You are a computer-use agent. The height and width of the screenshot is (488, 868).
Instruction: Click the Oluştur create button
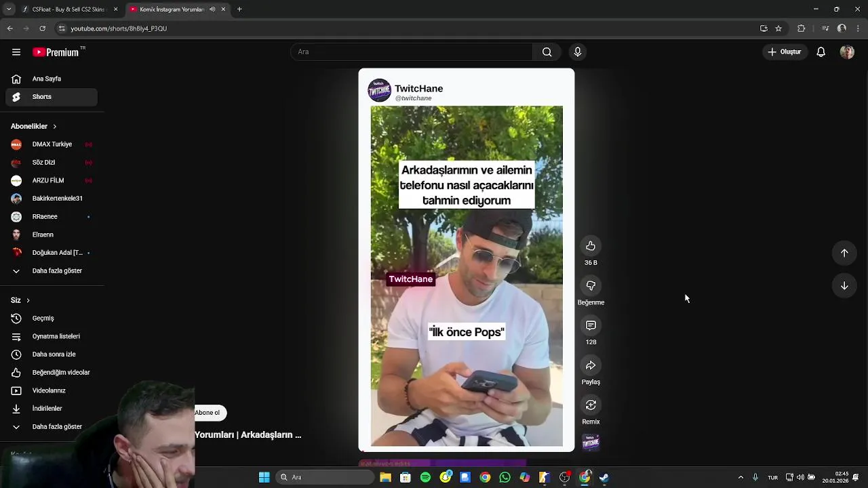[785, 52]
